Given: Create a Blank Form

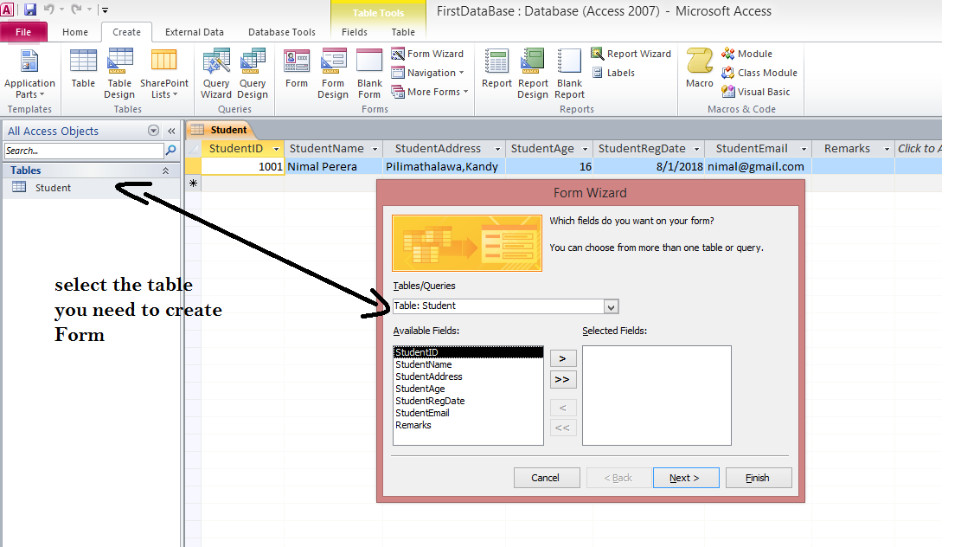Looking at the screenshot, I should (x=369, y=74).
